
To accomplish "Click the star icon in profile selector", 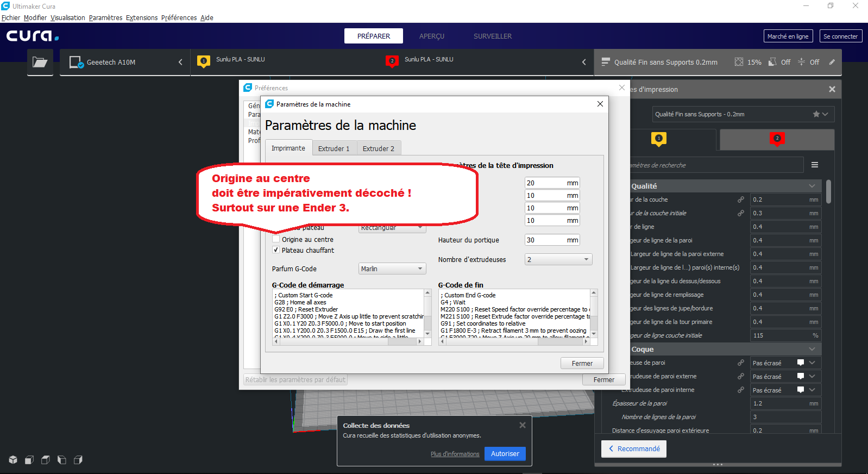I will point(816,114).
